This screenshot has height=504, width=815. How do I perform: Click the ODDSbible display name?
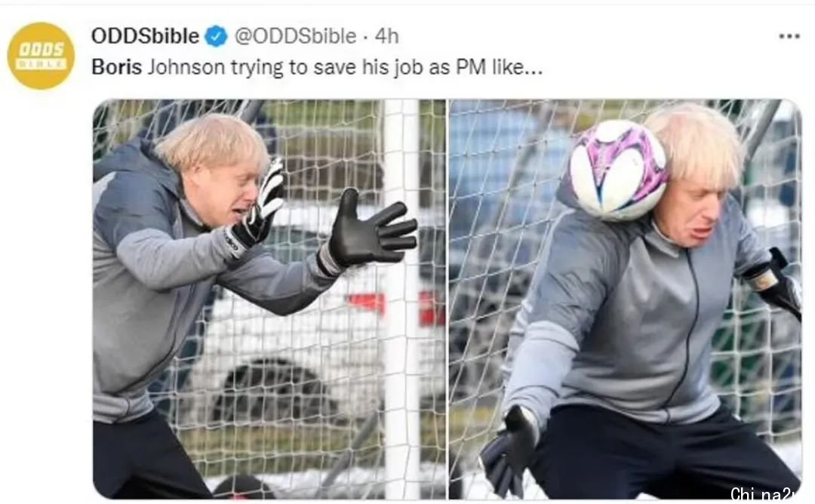[145, 36]
